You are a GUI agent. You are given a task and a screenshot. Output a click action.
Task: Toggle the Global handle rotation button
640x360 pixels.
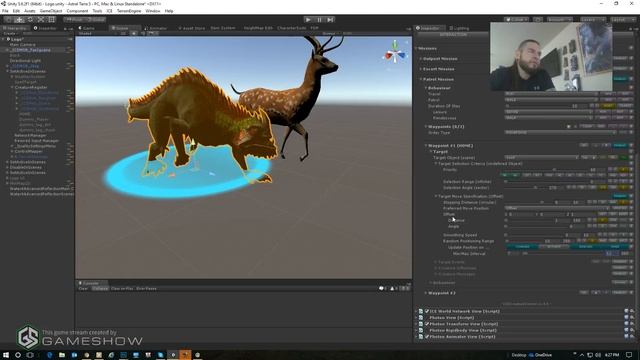point(96,19)
